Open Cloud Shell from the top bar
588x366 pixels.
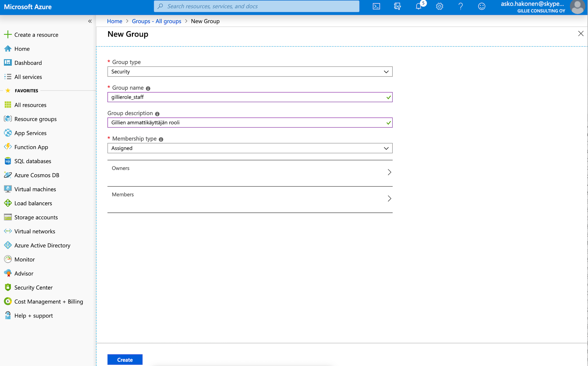coord(376,6)
